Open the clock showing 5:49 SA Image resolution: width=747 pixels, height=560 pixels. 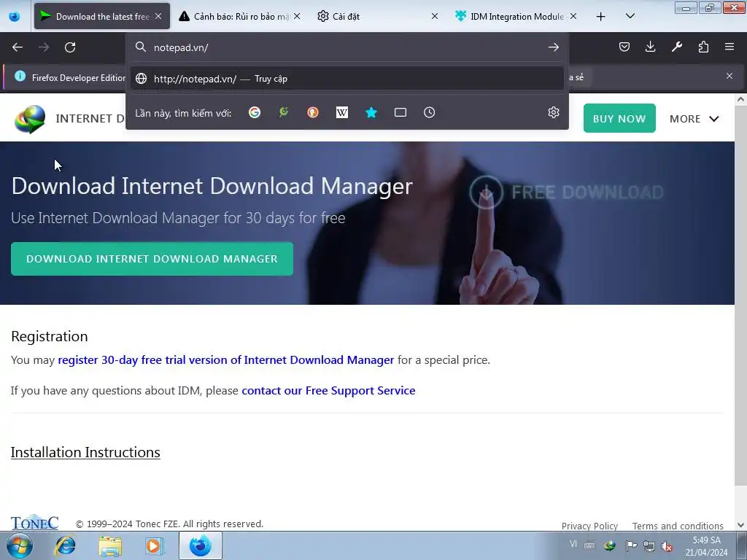pos(706,546)
